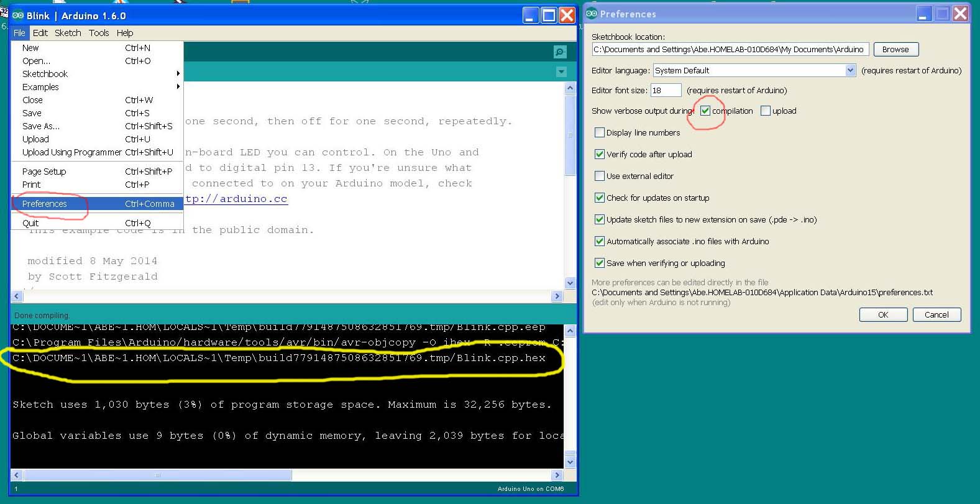Screen dimensions: 980x504
Task: Click the Arduino logo in Blink title bar
Action: tap(18, 16)
